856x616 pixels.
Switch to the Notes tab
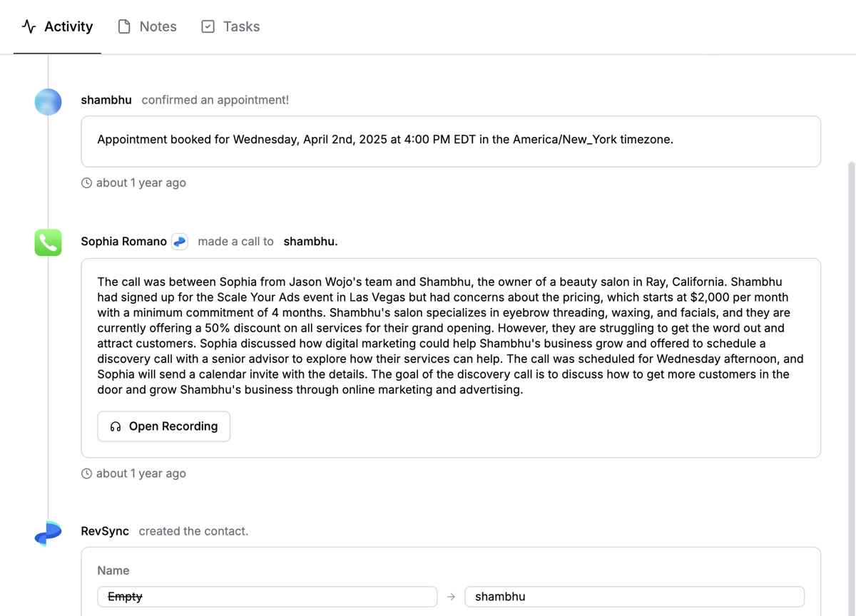click(157, 27)
